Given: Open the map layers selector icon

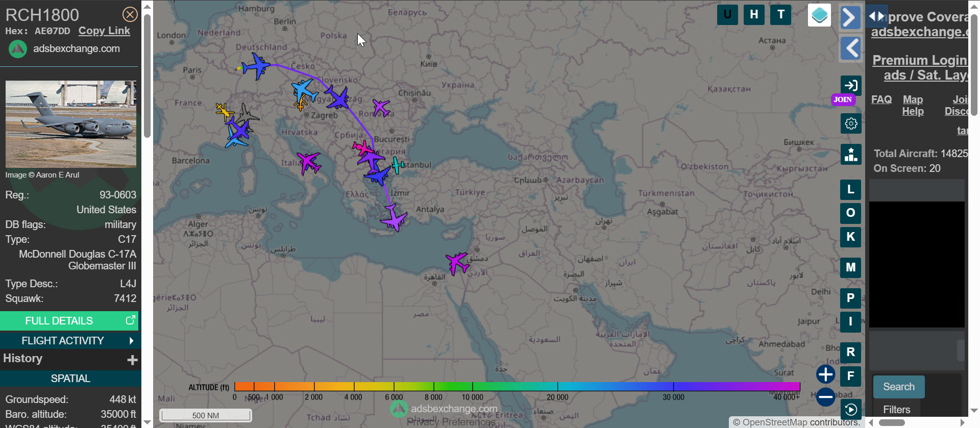Looking at the screenshot, I should point(819,15).
